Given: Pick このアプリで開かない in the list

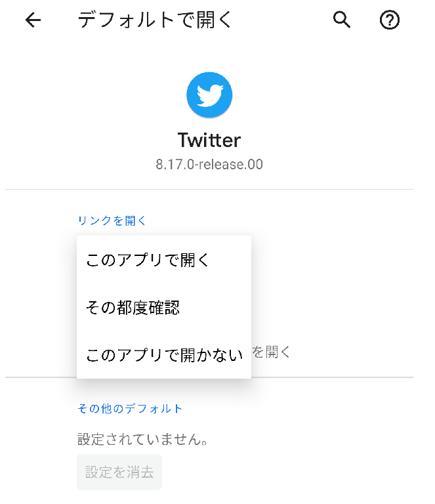Looking at the screenshot, I should click(164, 355).
